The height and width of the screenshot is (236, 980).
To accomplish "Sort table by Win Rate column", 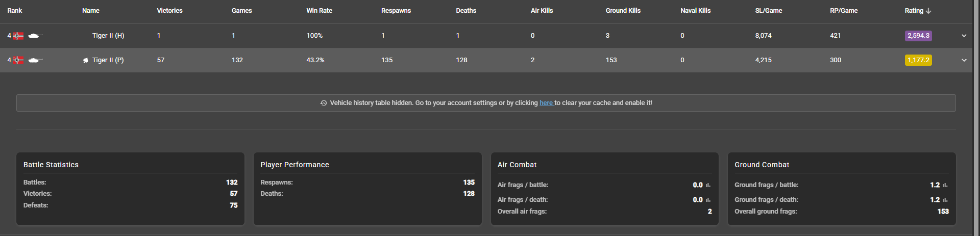I will tap(319, 11).
